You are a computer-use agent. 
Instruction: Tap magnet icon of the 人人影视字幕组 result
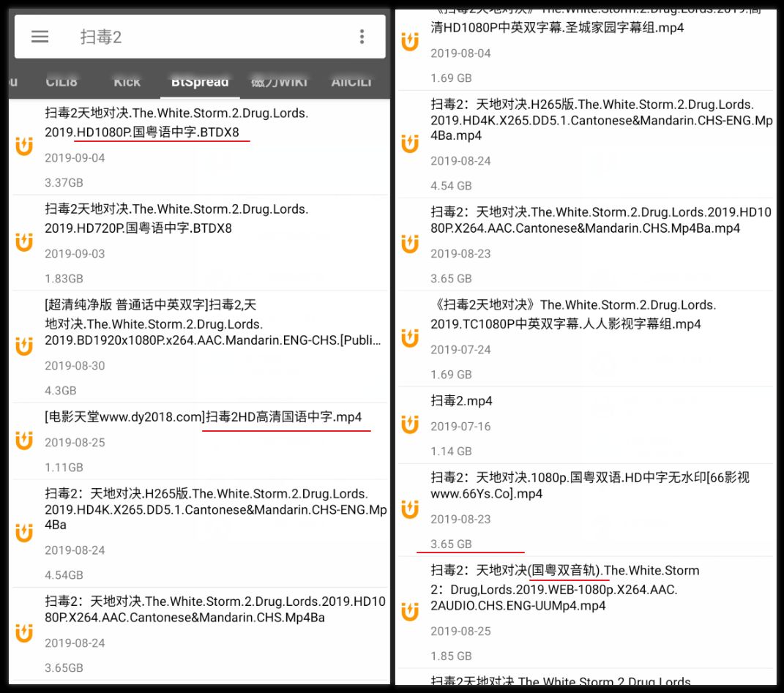(x=410, y=338)
